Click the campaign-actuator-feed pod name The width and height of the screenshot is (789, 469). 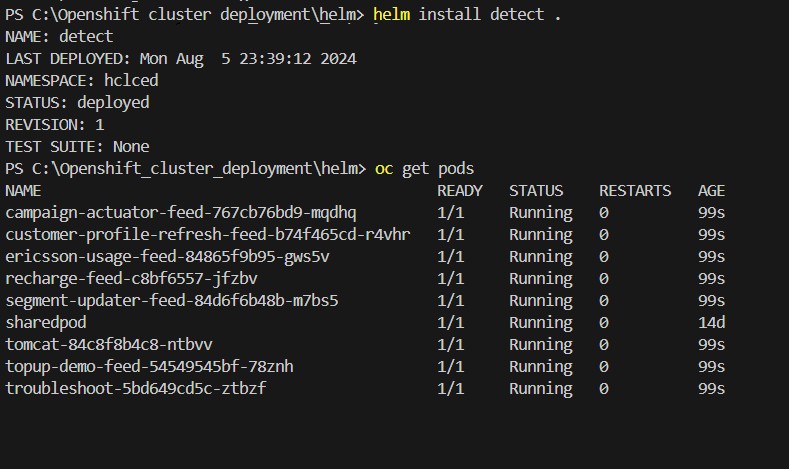[x=181, y=212]
